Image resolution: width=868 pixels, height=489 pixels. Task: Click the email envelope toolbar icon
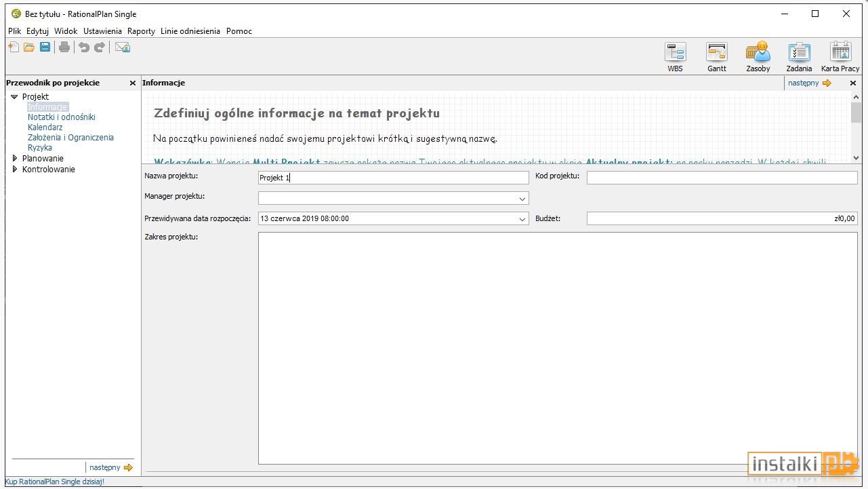[x=122, y=47]
